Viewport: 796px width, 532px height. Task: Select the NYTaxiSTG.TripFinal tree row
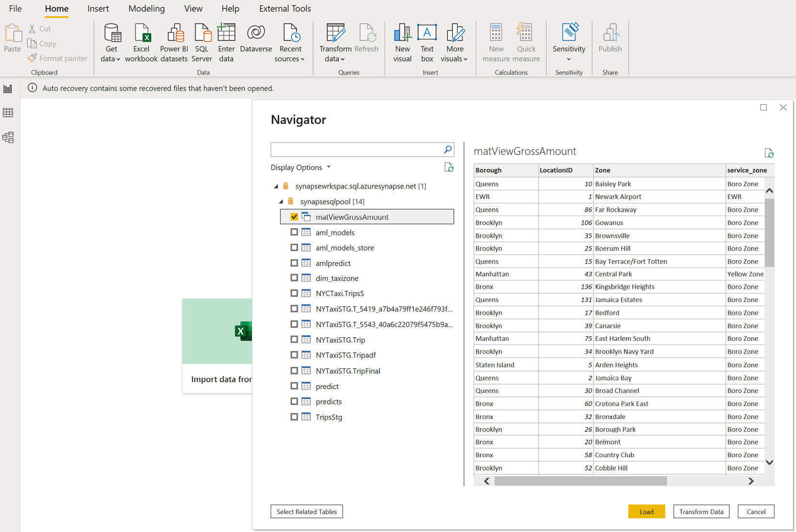pyautogui.click(x=367, y=371)
